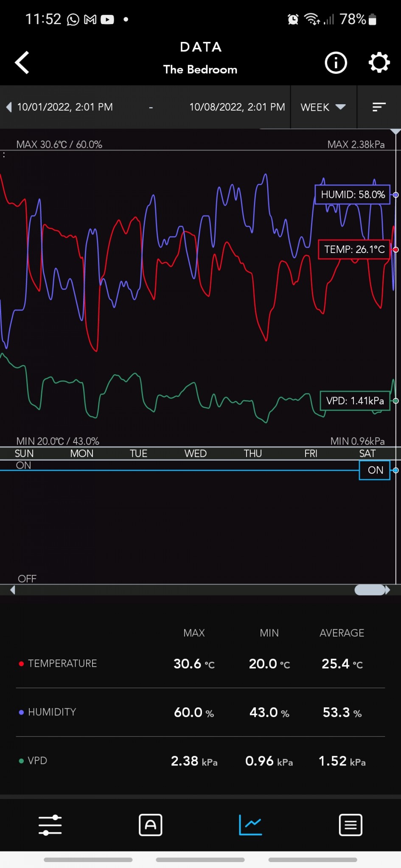Expand the WEEK range dropdown
This screenshot has height=868, width=401.
tap(323, 107)
